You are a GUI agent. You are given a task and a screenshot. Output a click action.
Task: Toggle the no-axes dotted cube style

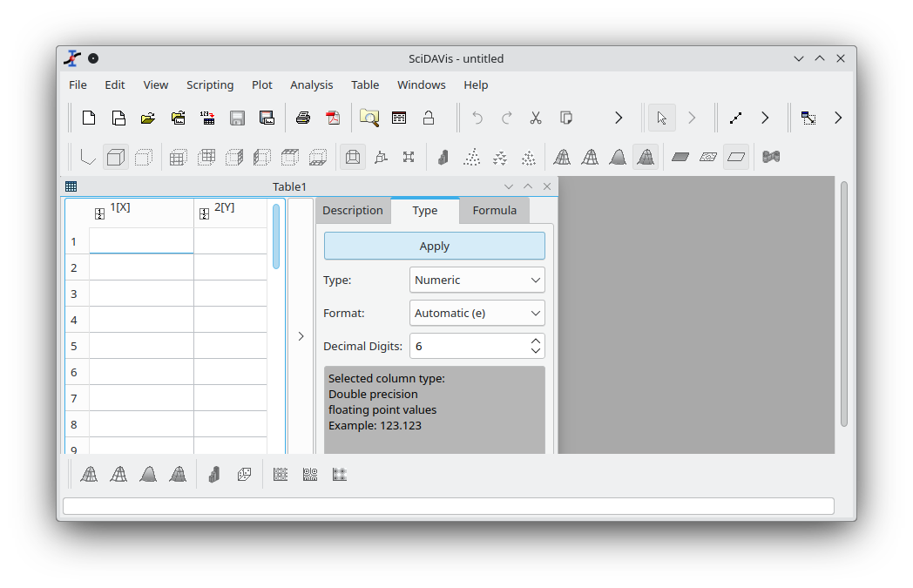click(x=143, y=157)
